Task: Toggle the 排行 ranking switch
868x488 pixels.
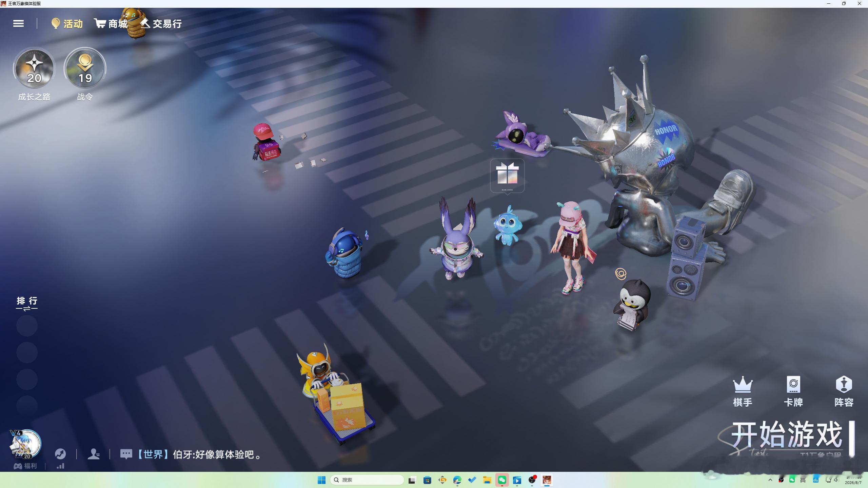Action: (27, 303)
